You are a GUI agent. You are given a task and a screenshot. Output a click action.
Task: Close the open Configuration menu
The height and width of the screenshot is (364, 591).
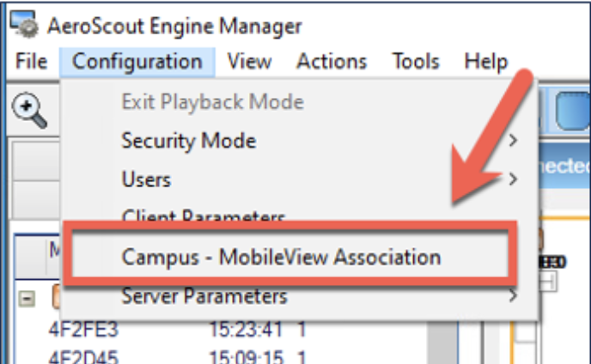coord(137,62)
